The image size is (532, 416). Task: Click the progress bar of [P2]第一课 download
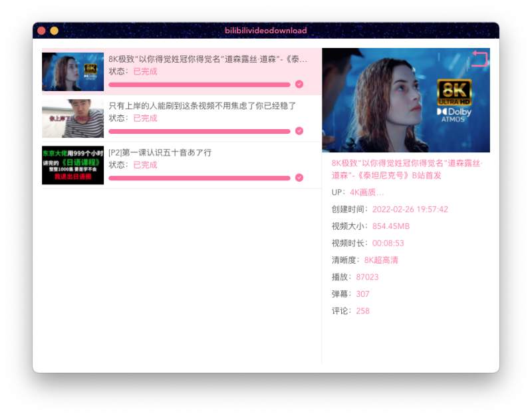[199, 178]
